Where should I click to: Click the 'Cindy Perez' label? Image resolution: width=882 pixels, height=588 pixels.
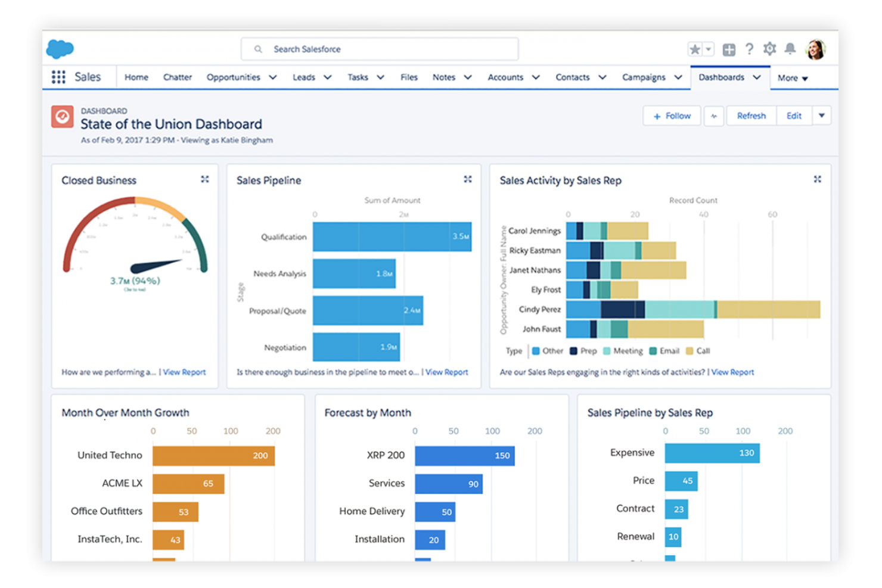point(540,309)
